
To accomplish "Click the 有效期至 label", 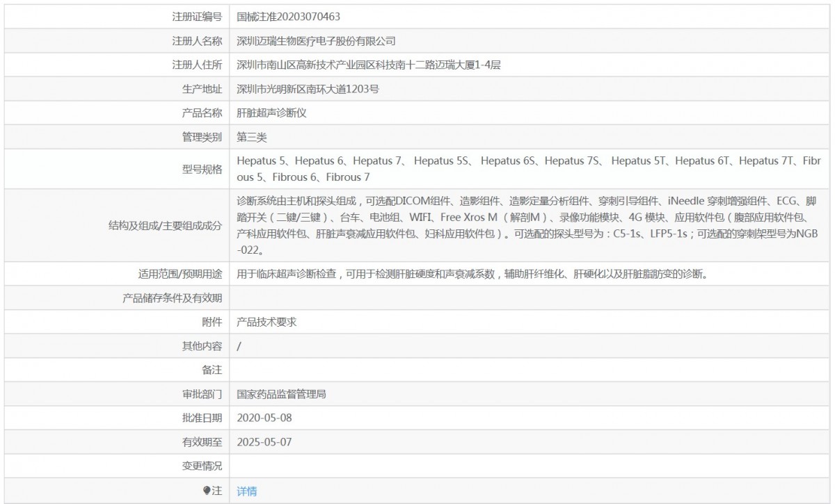I will 202,442.
